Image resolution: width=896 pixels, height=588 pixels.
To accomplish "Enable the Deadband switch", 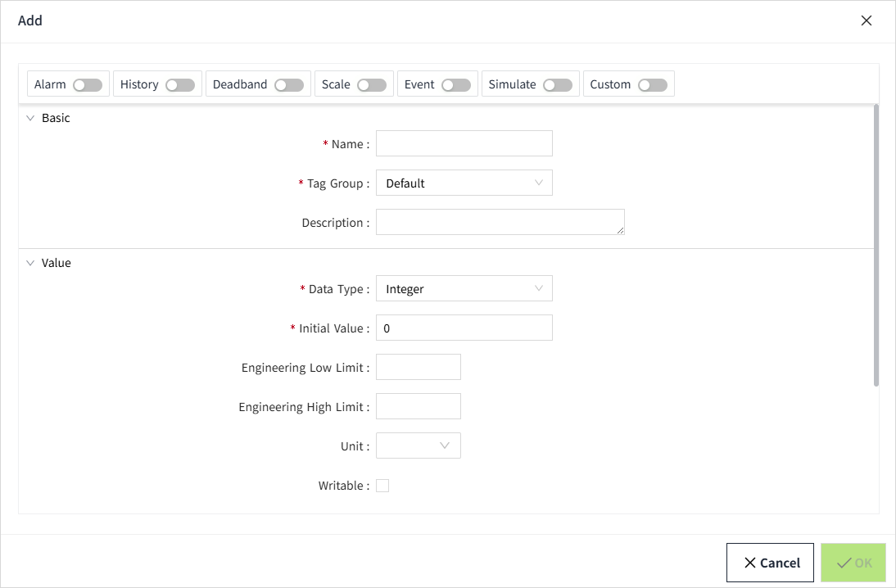I will click(289, 85).
